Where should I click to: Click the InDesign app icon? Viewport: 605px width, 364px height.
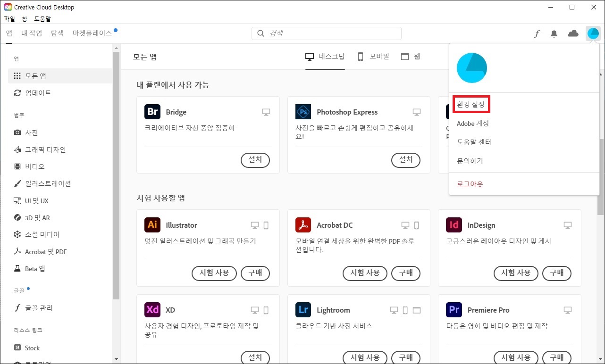(454, 225)
